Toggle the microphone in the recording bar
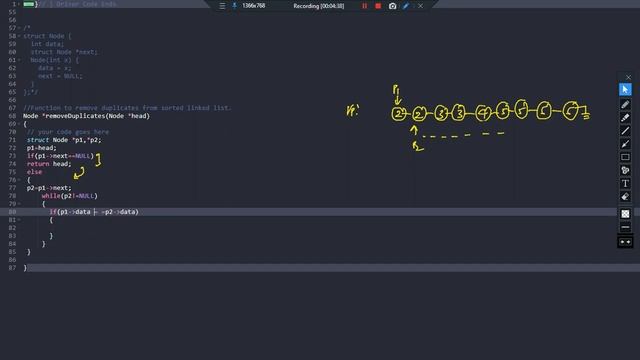 coord(234,6)
